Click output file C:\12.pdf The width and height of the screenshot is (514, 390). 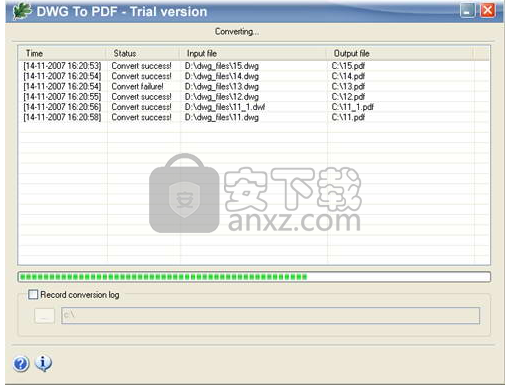[348, 97]
